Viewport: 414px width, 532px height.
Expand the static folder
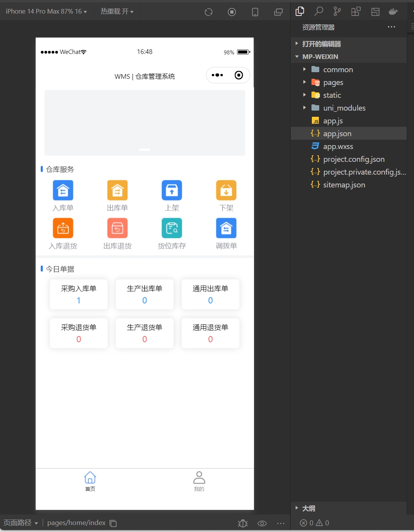pos(349,95)
